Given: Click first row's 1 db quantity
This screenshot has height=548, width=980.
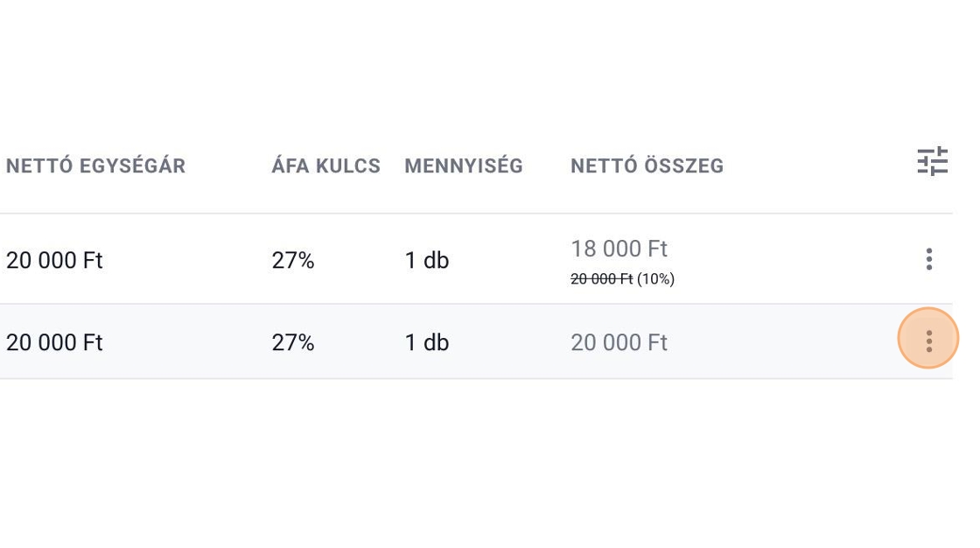Looking at the screenshot, I should click(x=426, y=261).
